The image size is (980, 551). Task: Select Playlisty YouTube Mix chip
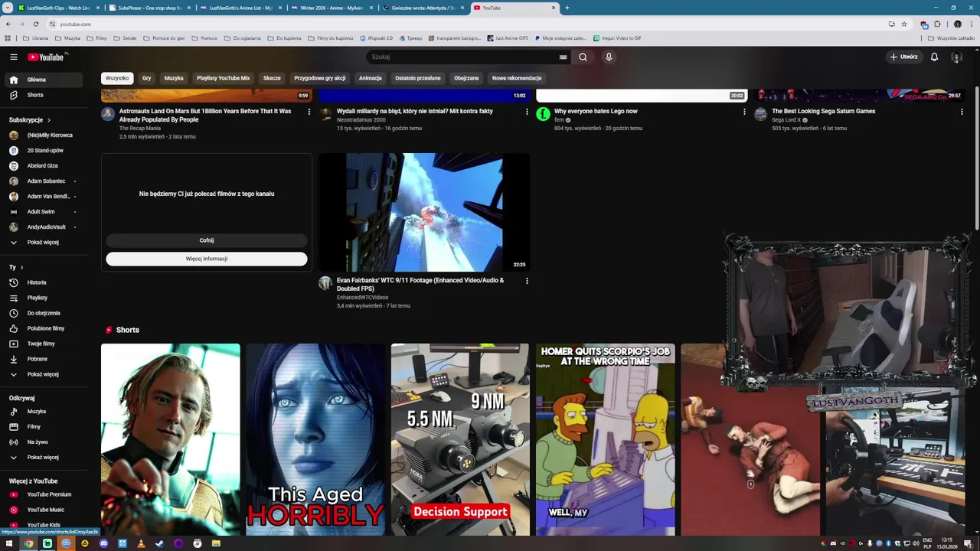click(223, 78)
